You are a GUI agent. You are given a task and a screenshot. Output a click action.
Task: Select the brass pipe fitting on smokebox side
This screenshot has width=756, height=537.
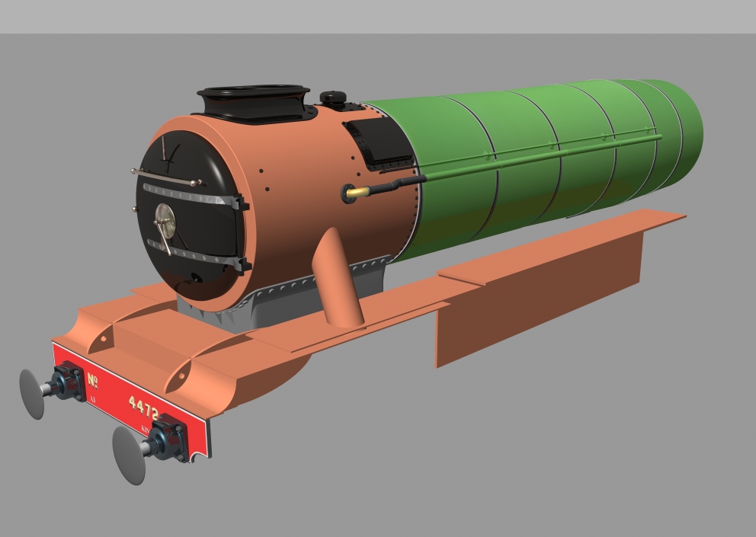tap(357, 193)
